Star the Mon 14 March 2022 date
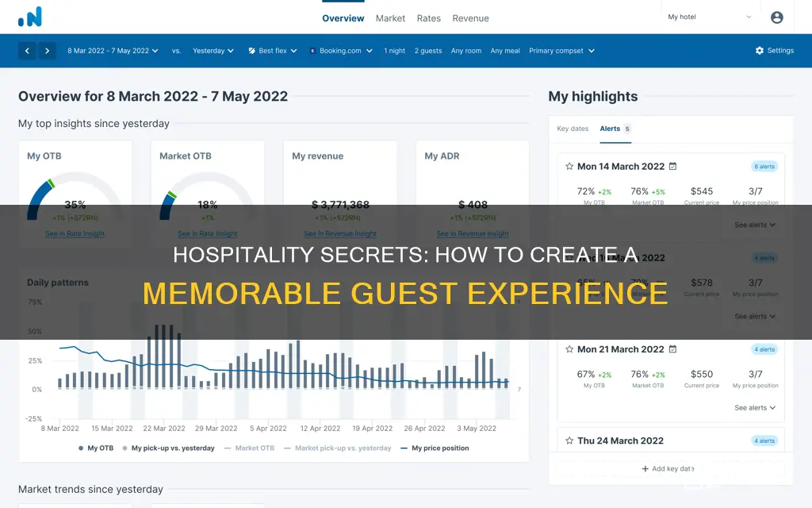Screen dimensions: 812x508 [x=569, y=167]
